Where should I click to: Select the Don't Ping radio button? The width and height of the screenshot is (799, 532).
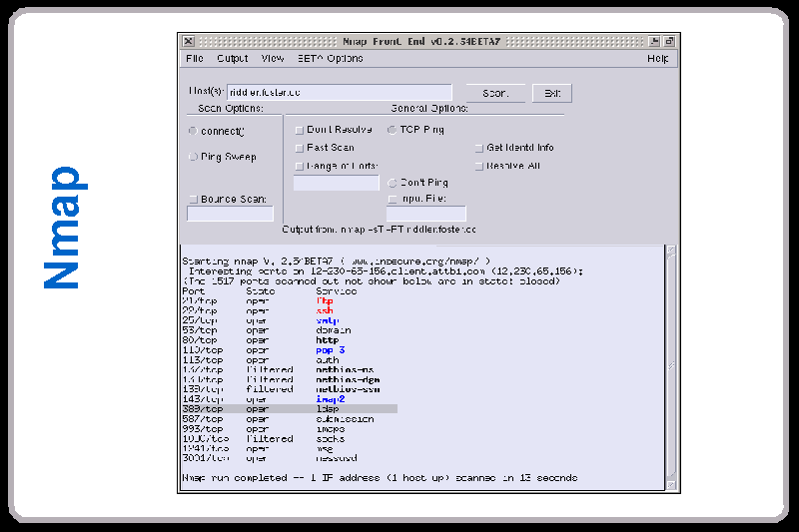(x=392, y=183)
